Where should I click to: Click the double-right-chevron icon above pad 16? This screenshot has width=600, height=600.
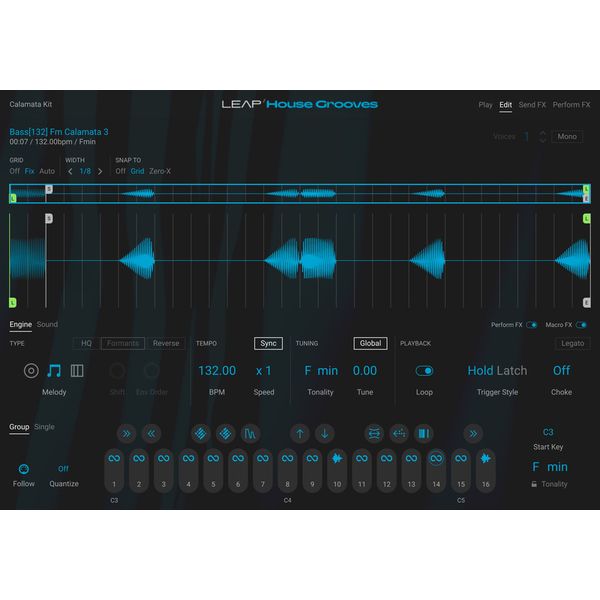pyautogui.click(x=473, y=434)
